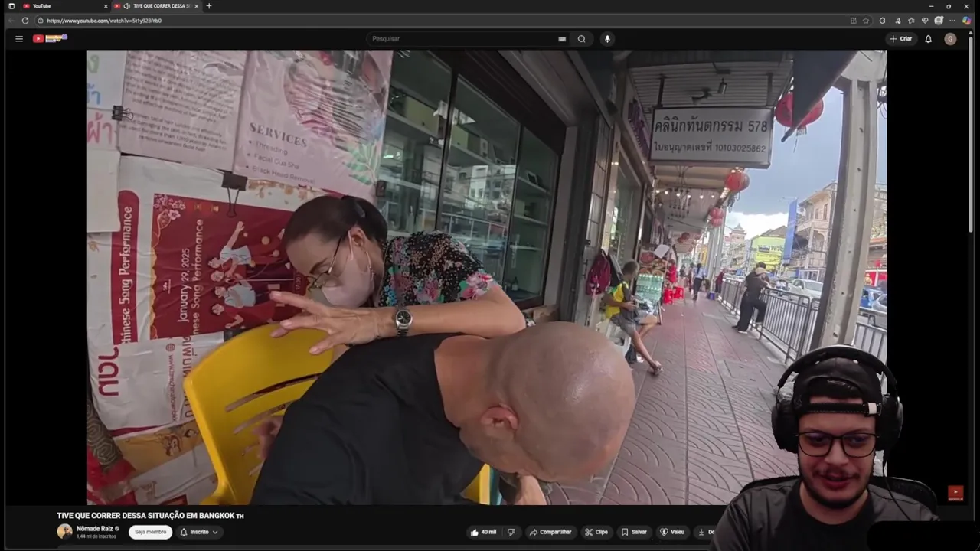Save video using the Salvar button
Viewport: 980px width, 551px height.
[634, 532]
